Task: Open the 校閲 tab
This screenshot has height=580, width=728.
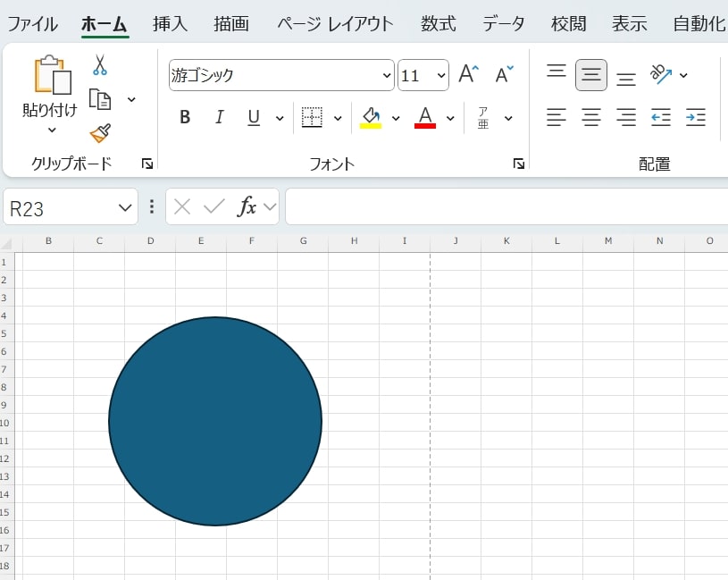Action: tap(568, 24)
